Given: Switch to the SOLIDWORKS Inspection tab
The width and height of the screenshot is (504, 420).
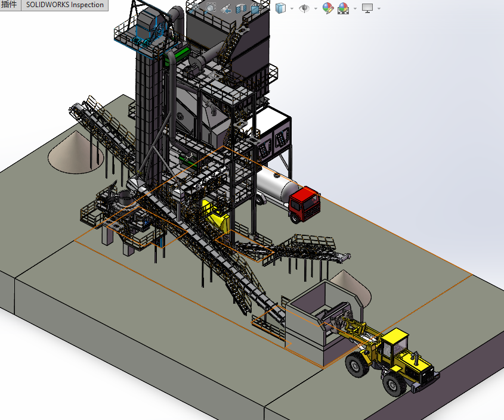Looking at the screenshot, I should (x=64, y=5).
